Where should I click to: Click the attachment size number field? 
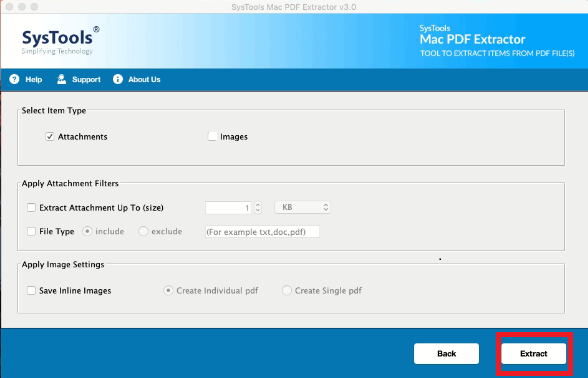pos(228,208)
